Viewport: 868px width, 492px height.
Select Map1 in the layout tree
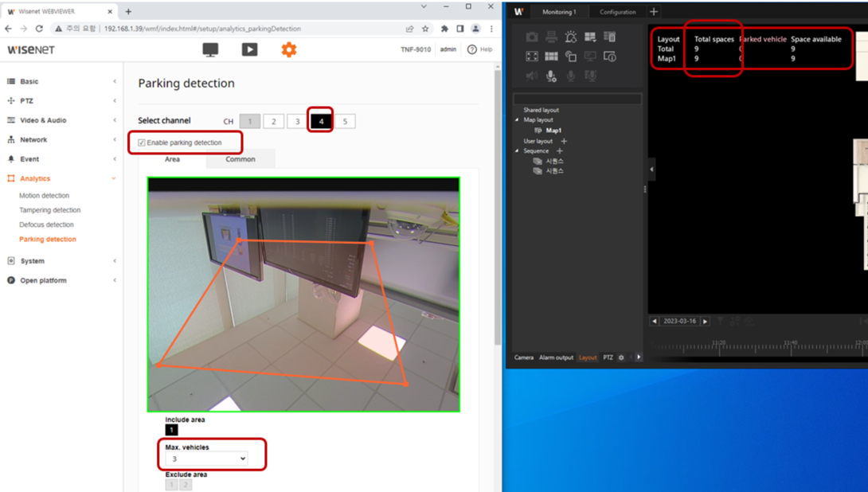pyautogui.click(x=553, y=130)
